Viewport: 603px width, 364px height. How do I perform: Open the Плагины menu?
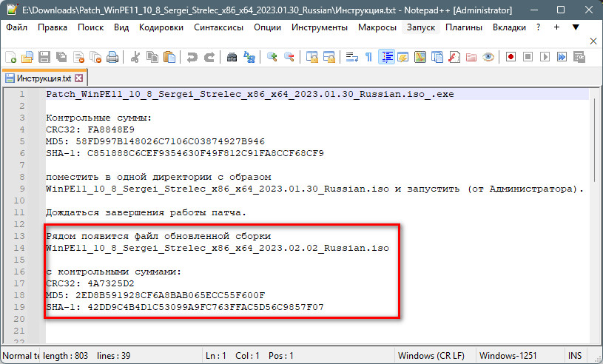click(x=464, y=27)
